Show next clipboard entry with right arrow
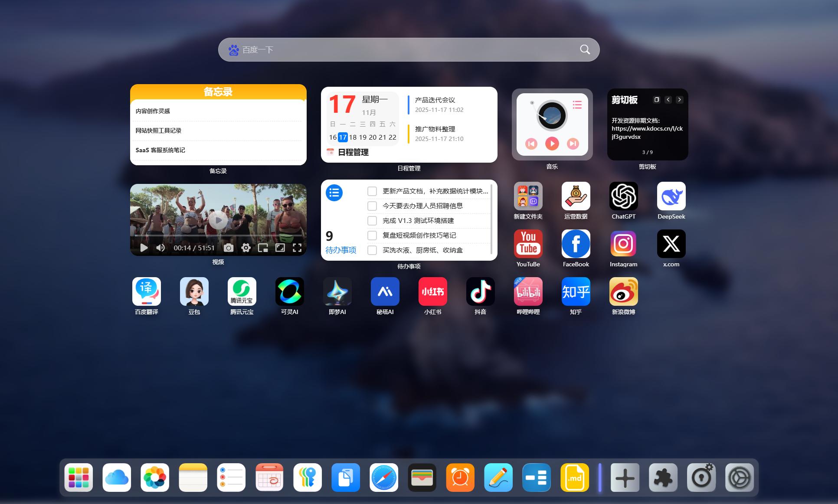Screen dimensions: 838x504 coord(679,99)
